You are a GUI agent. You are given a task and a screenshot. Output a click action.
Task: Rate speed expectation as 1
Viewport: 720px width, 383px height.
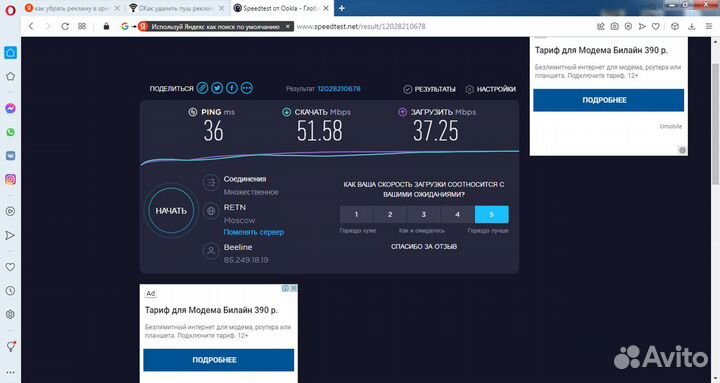(x=356, y=214)
